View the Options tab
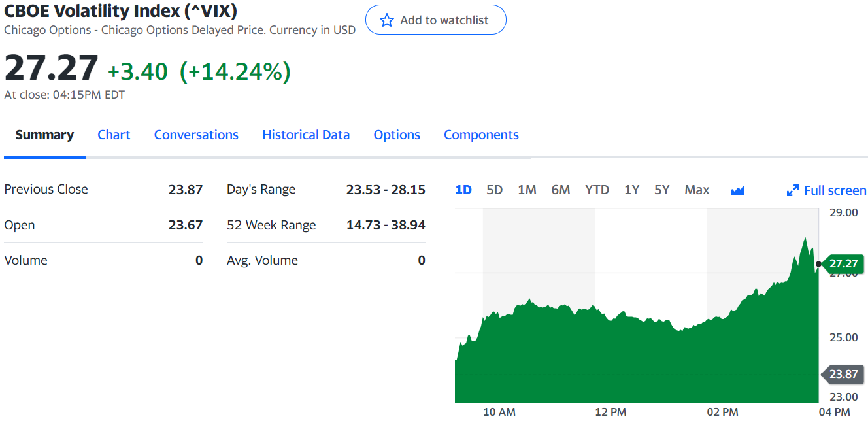The image size is (868, 421). coord(397,135)
